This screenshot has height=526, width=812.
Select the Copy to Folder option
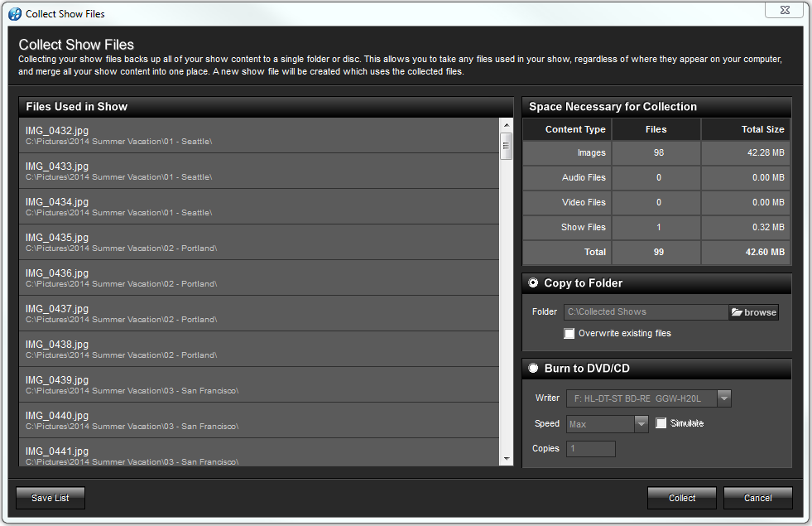pos(534,283)
